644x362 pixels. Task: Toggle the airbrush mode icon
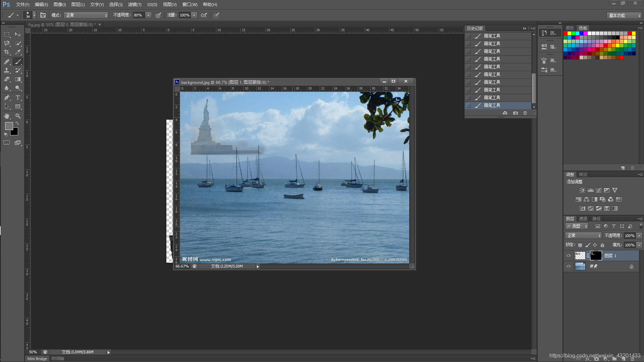[x=204, y=15]
